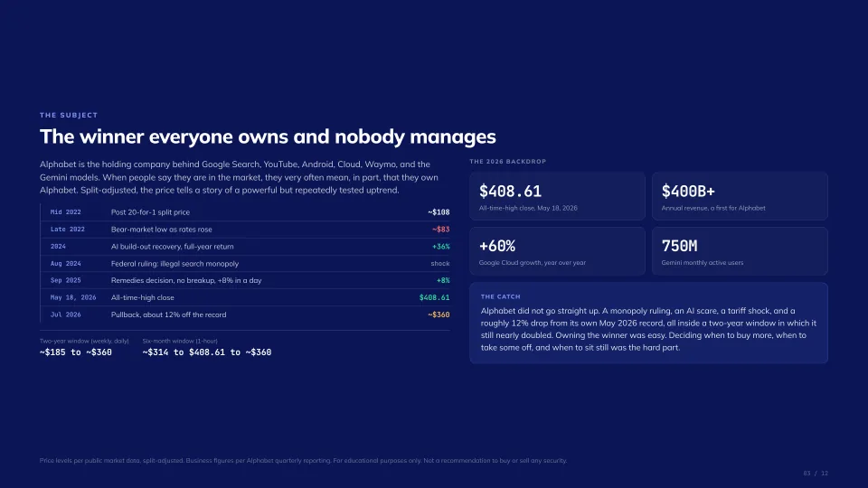Select the '2024' date cell

point(58,246)
